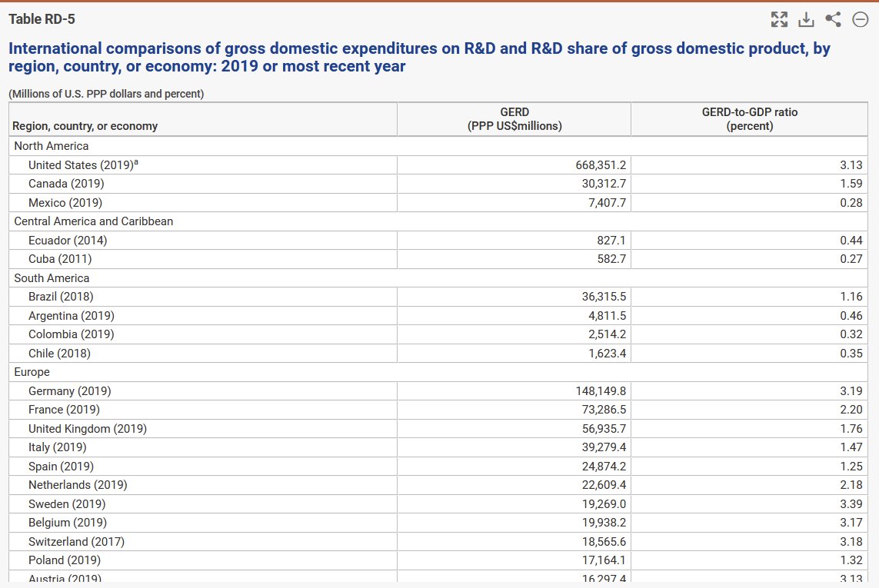Click the international comparisons table title
The height and width of the screenshot is (588, 879).
click(419, 58)
